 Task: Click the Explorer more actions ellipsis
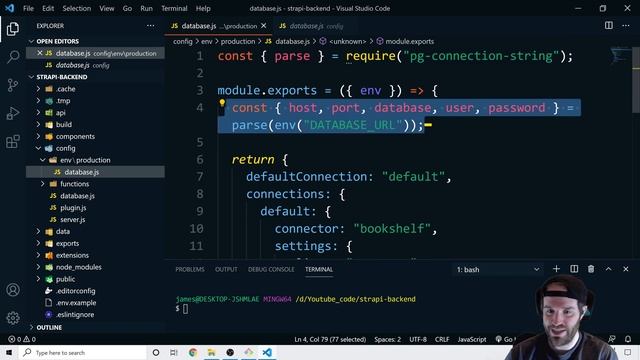pyautogui.click(x=151, y=26)
